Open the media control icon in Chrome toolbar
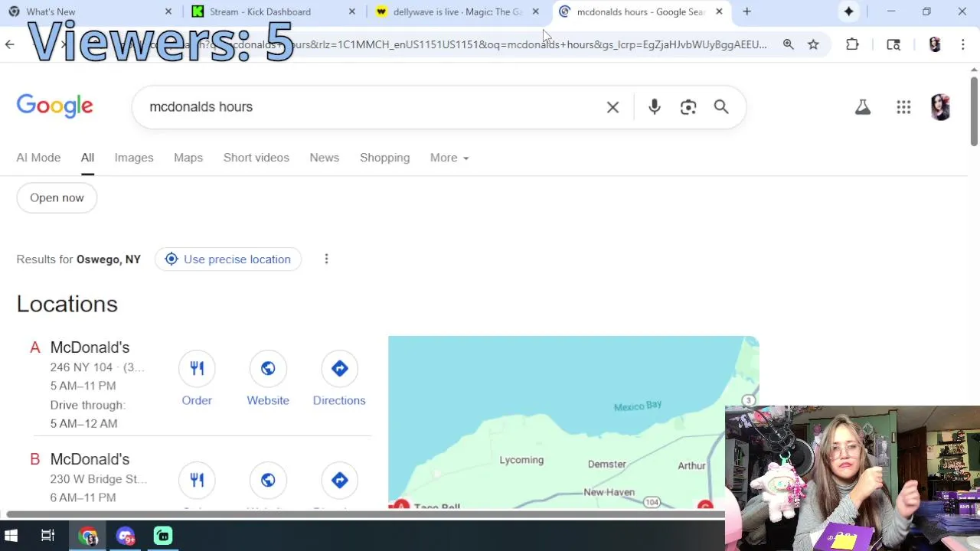Image resolution: width=980 pixels, height=551 pixels. pyautogui.click(x=893, y=44)
